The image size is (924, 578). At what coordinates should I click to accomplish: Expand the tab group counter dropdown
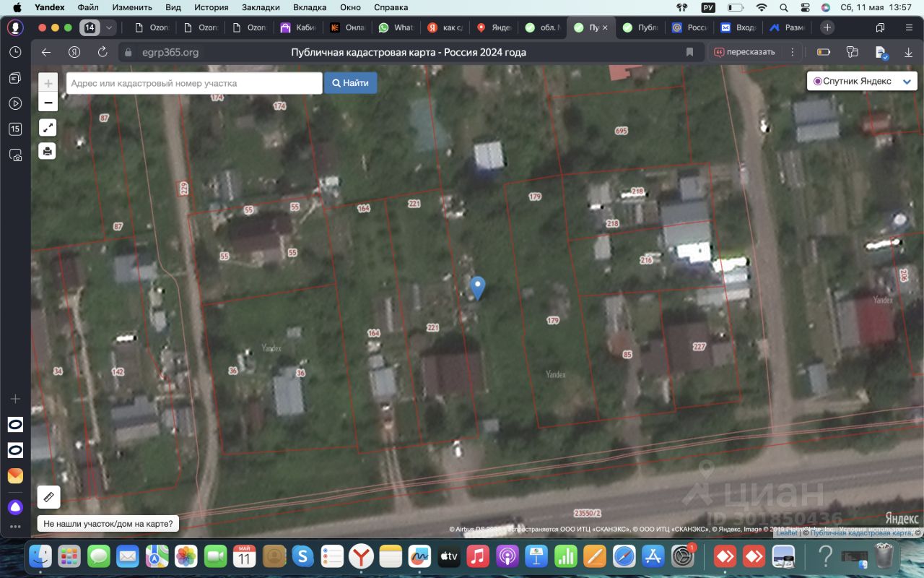pos(109,27)
